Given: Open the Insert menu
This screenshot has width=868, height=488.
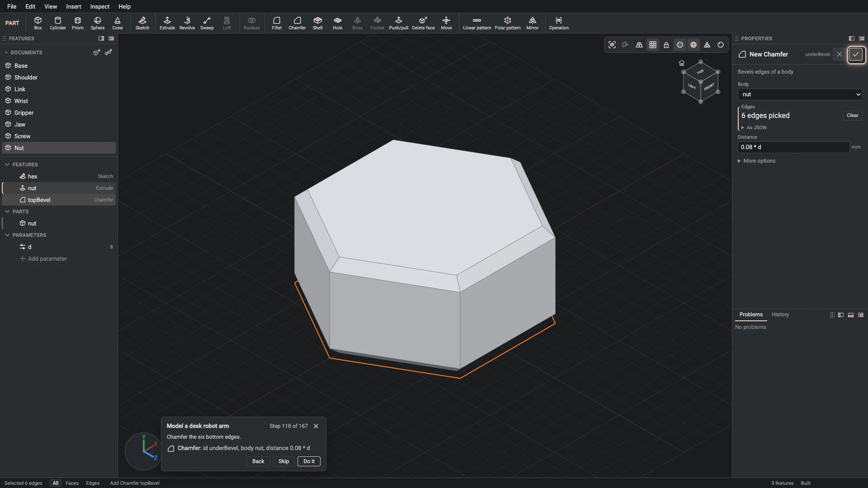Looking at the screenshot, I should pos(74,6).
